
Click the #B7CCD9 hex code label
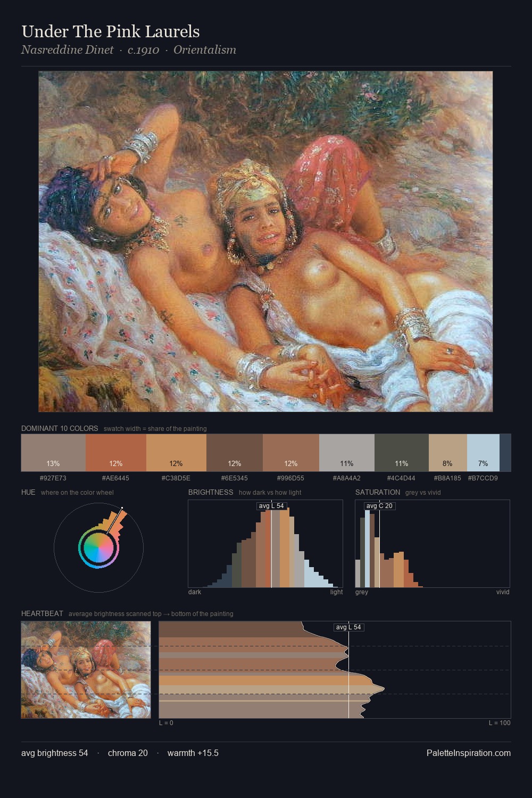[483, 478]
